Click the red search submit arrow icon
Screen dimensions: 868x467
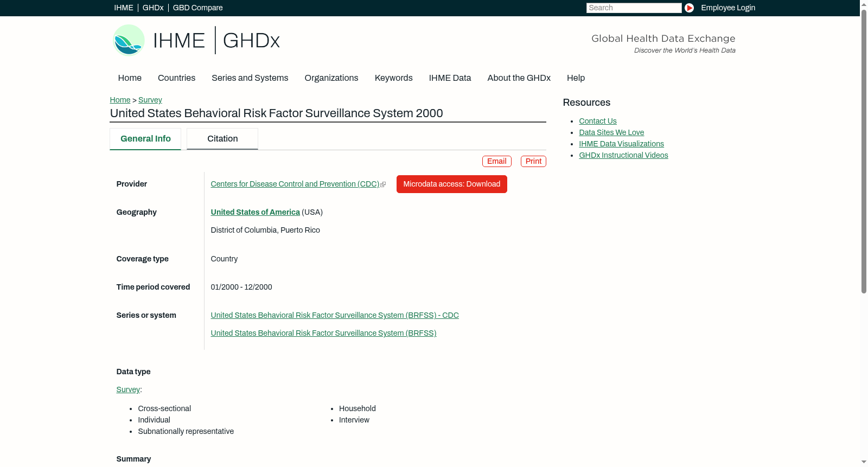pos(689,8)
